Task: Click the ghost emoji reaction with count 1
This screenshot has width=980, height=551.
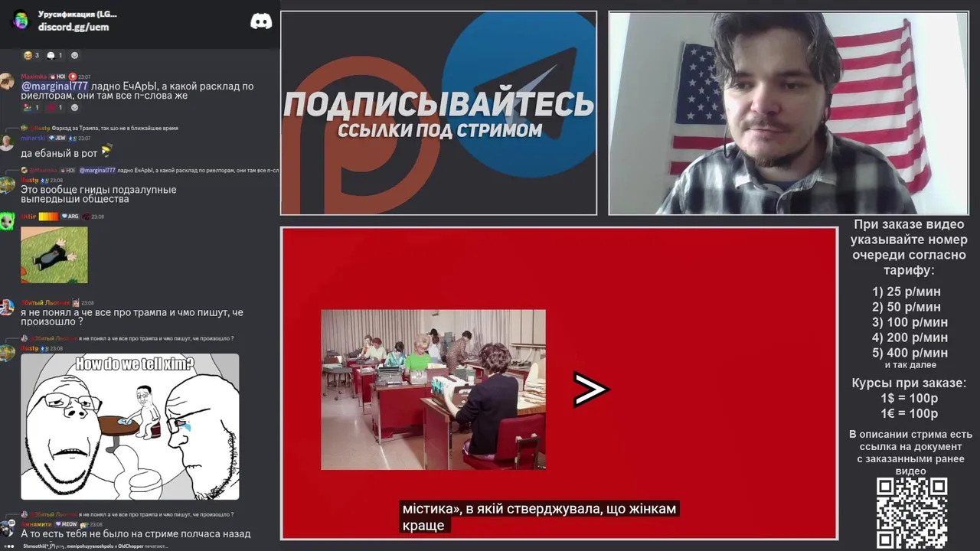Action: click(54, 55)
